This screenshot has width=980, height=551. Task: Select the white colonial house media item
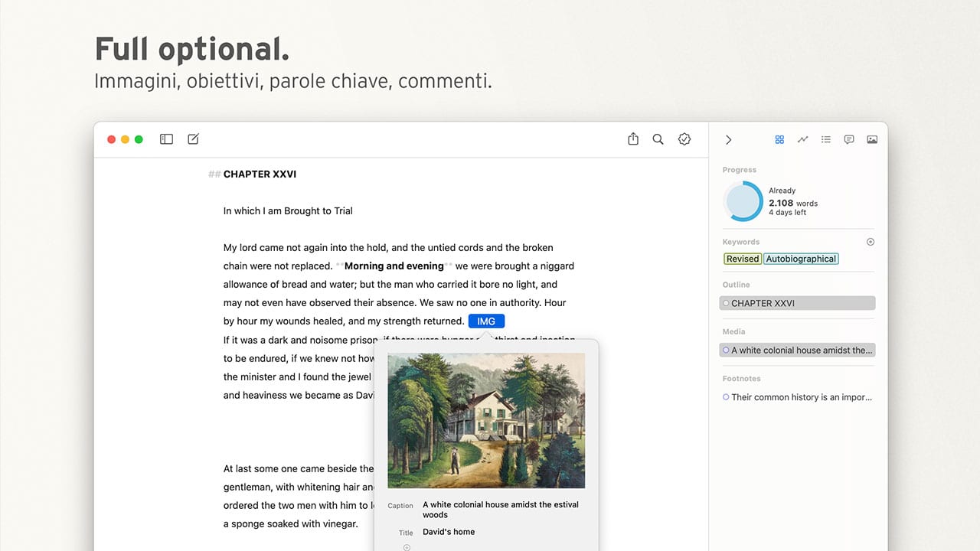tap(797, 350)
